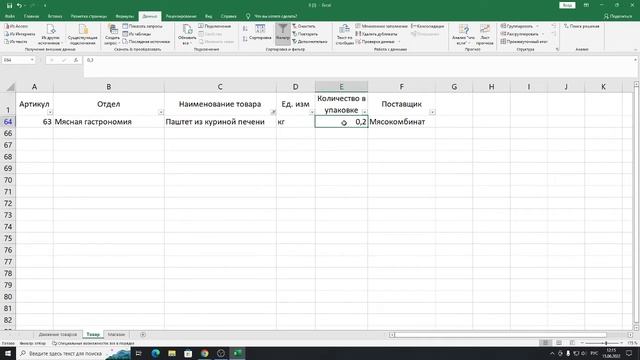Click cell with Паштет из куриной печени
This screenshot has width=640, height=360.
[220, 122]
